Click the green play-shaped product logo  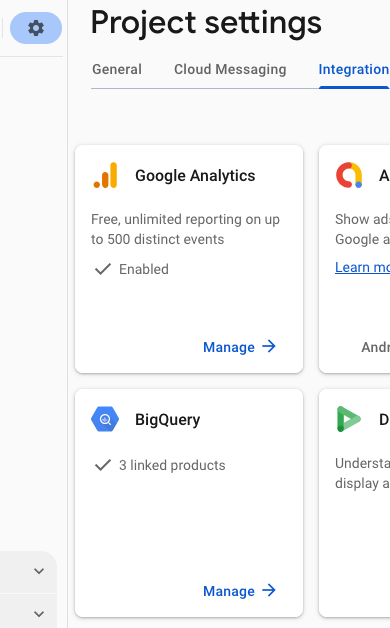coord(348,419)
